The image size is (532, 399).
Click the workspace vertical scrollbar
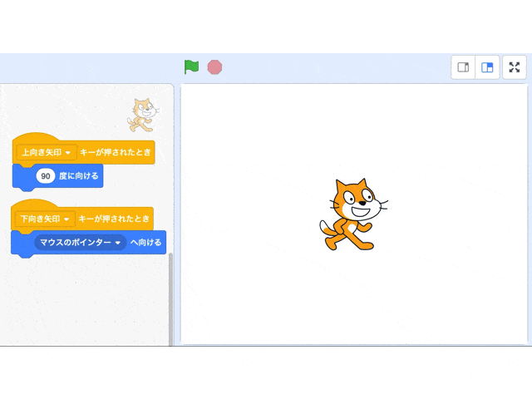click(x=170, y=298)
